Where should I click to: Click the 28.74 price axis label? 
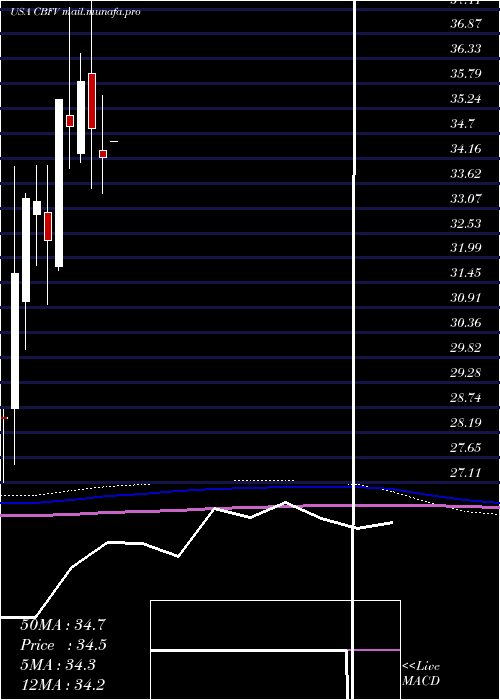466,397
